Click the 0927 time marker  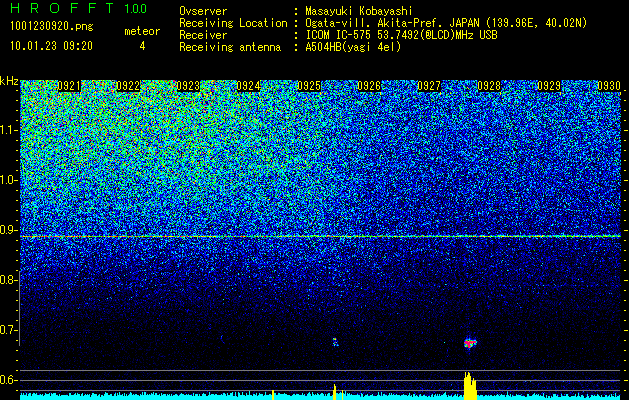[x=429, y=86]
